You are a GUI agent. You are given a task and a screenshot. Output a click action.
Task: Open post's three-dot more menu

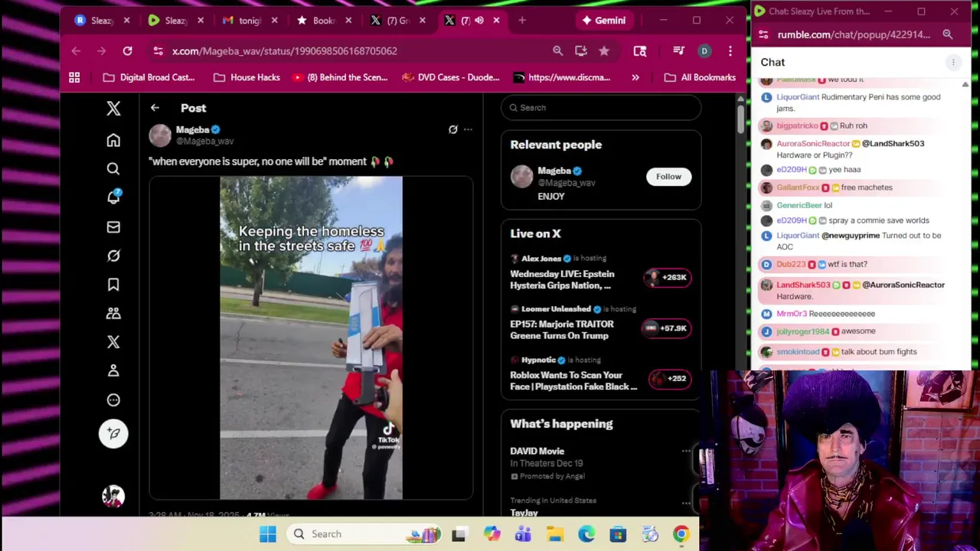(468, 130)
